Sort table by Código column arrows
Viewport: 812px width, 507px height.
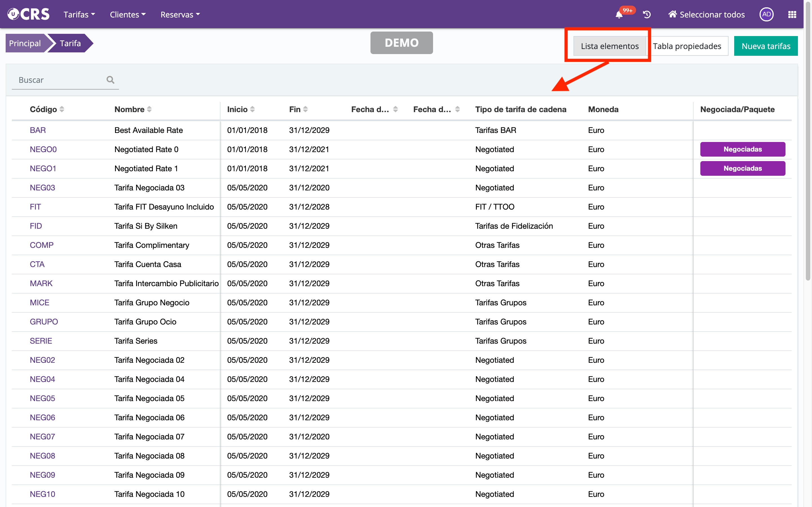pyautogui.click(x=62, y=109)
